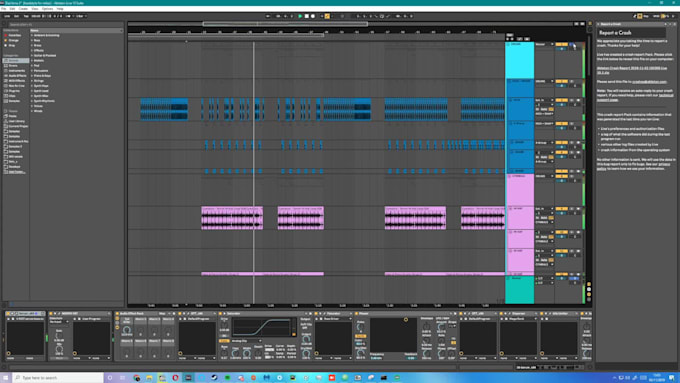This screenshot has height=383, width=680.
Task: Click the Arrangement View selector icon
Action: [x=589, y=24]
